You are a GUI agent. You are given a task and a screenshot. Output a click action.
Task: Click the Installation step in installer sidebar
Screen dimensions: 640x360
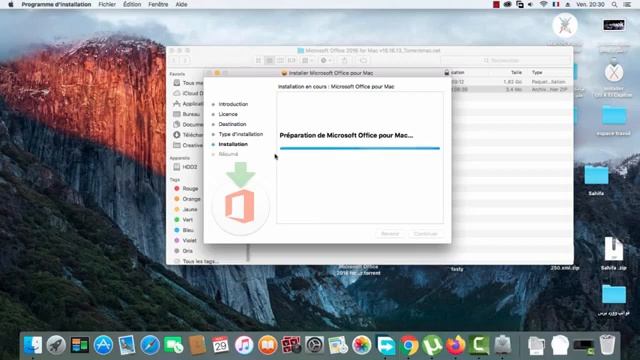[x=233, y=144]
